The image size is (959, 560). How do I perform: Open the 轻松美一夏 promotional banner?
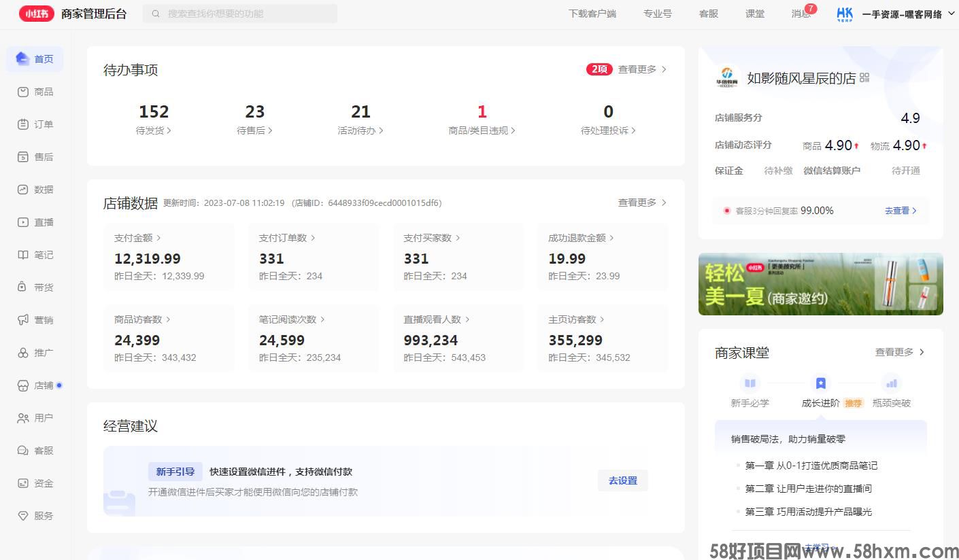click(821, 284)
